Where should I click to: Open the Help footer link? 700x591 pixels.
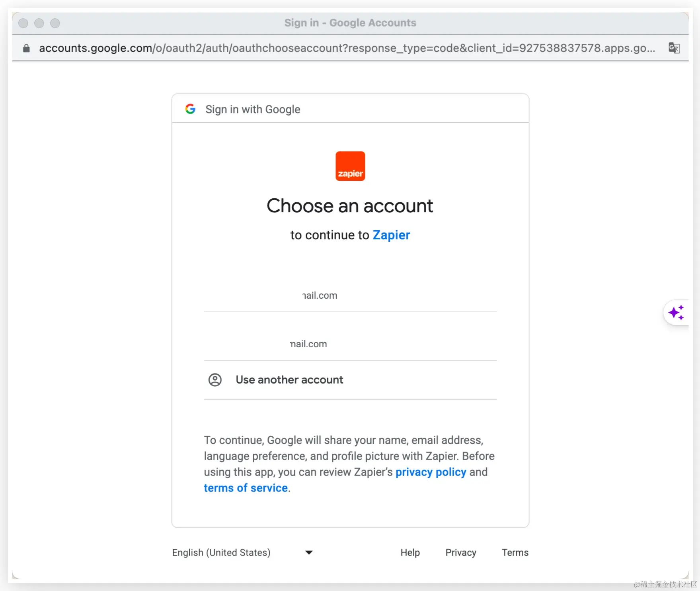click(410, 552)
